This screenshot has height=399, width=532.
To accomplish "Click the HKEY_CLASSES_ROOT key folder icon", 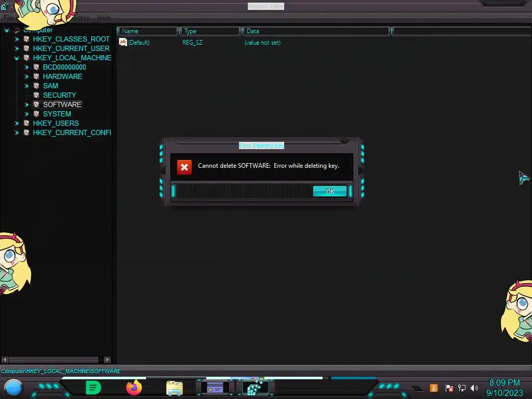I will coord(26,39).
